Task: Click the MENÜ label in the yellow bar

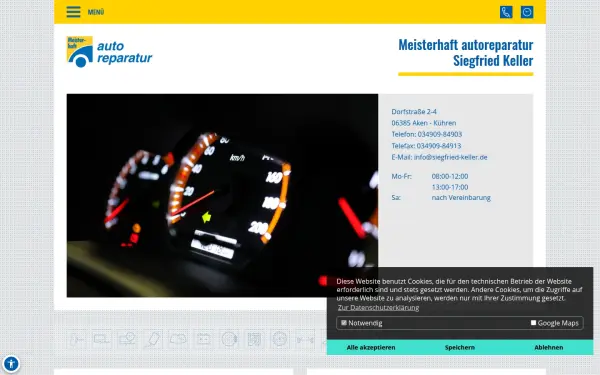Action: 96,12
